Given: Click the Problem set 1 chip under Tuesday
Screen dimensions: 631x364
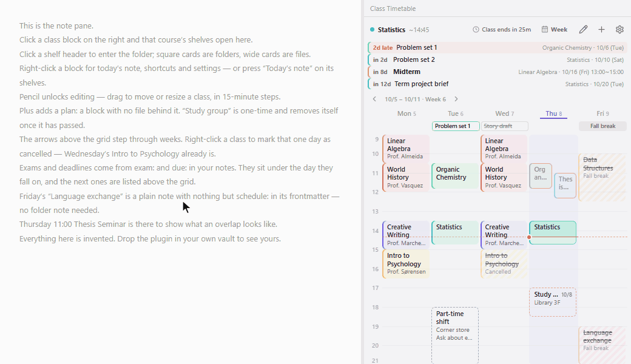Looking at the screenshot, I should click(x=456, y=126).
